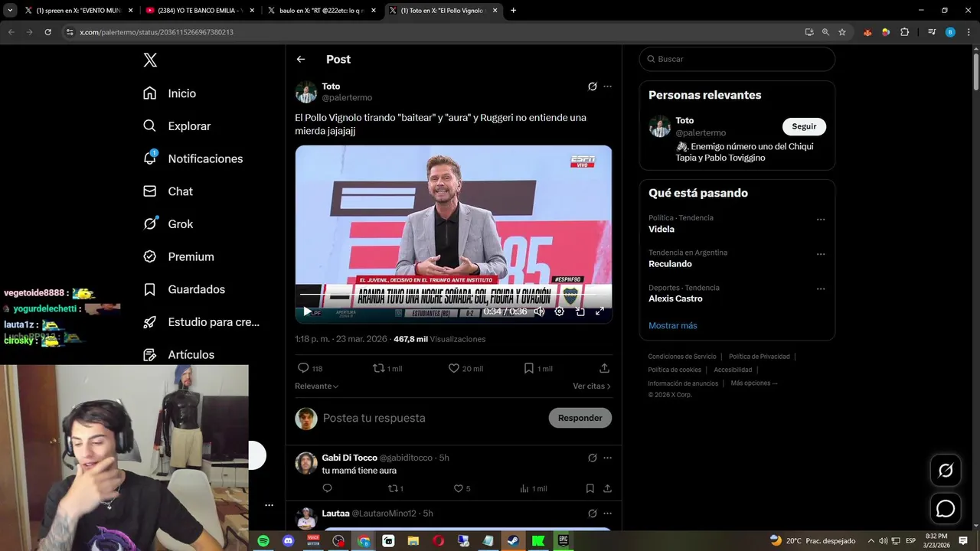
Task: Go back with the Post arrow
Action: pos(301,59)
